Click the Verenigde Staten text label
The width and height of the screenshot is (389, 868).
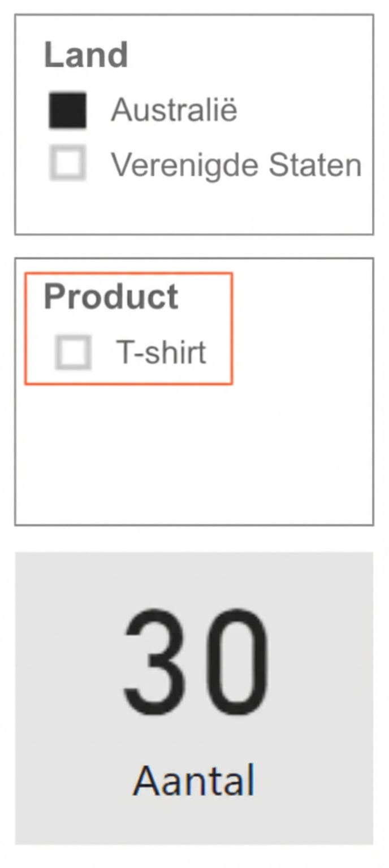point(236,164)
